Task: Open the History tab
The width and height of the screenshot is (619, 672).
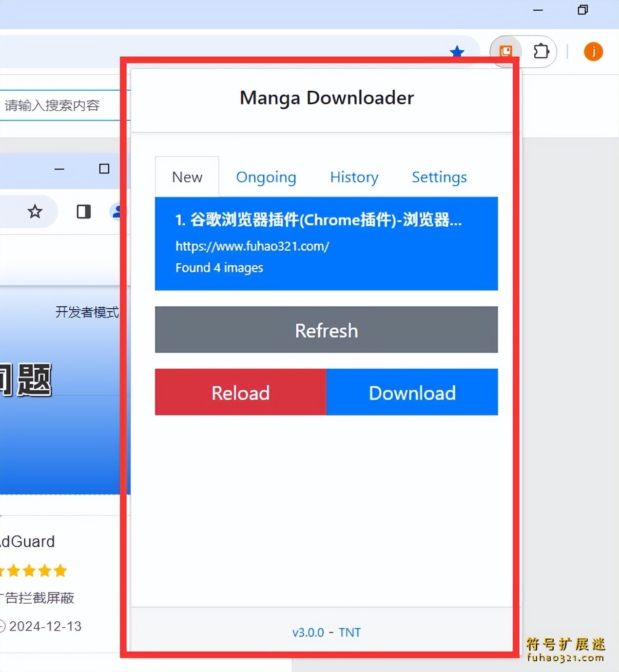Action: (354, 177)
